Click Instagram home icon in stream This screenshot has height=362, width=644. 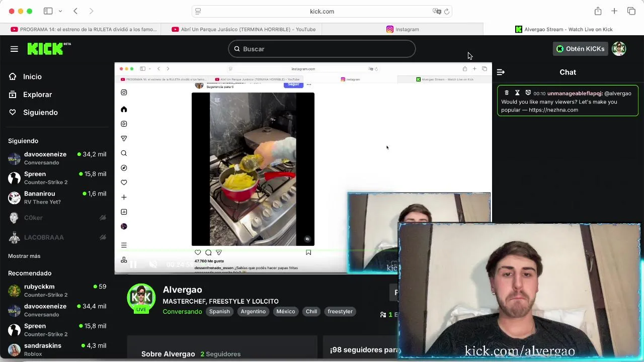coord(124,109)
